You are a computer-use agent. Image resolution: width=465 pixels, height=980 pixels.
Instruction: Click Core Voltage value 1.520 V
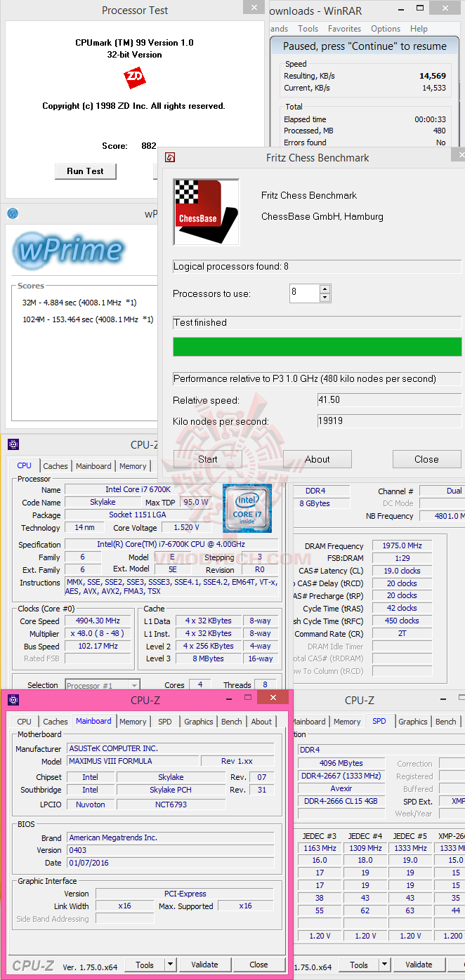point(185,527)
